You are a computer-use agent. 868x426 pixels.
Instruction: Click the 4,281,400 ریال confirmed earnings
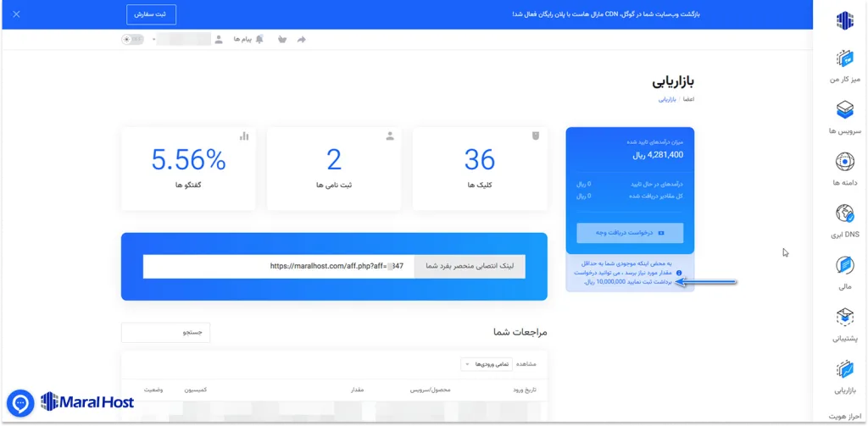pos(658,155)
